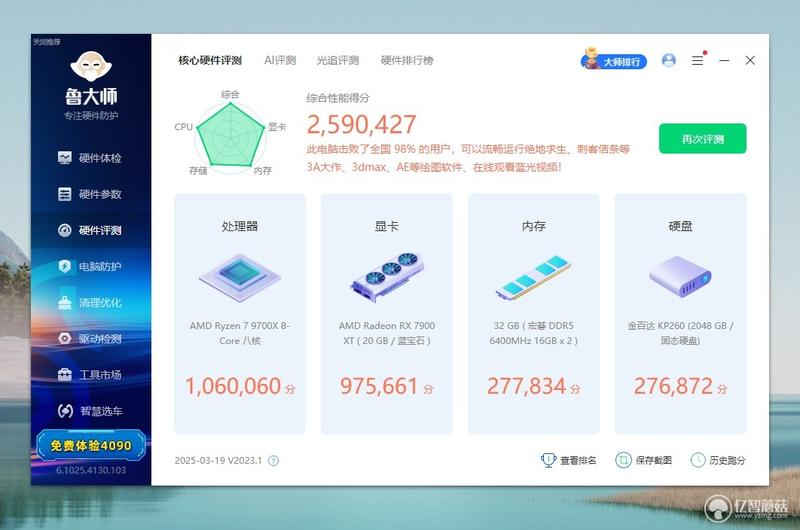Open 智慧选车 in the sidebar
The width and height of the screenshot is (800, 530).
(x=90, y=411)
